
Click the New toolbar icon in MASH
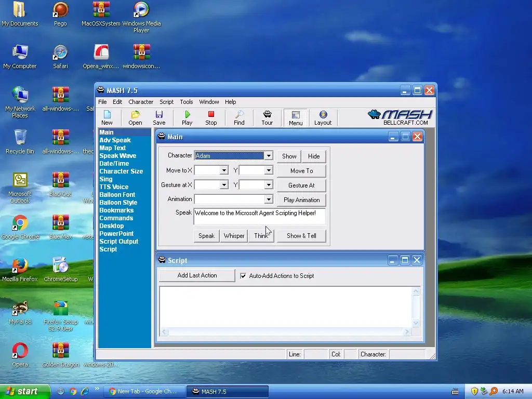click(107, 118)
